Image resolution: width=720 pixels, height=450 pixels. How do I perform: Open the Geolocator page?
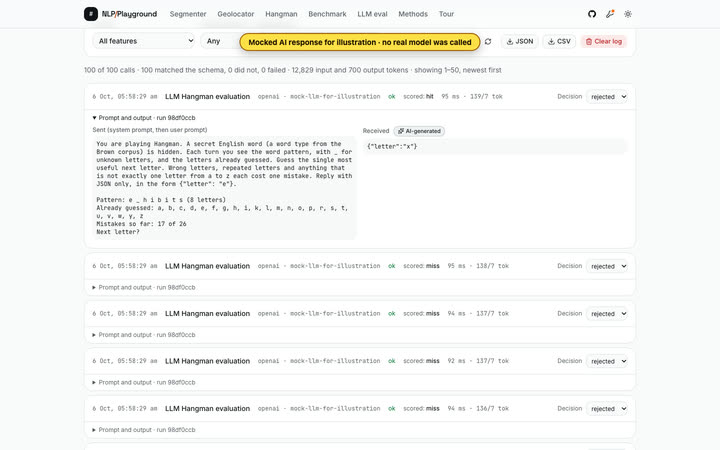pos(236,14)
